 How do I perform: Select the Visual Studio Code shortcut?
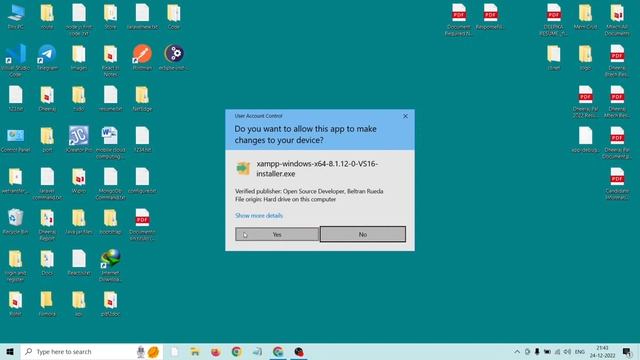click(x=16, y=60)
